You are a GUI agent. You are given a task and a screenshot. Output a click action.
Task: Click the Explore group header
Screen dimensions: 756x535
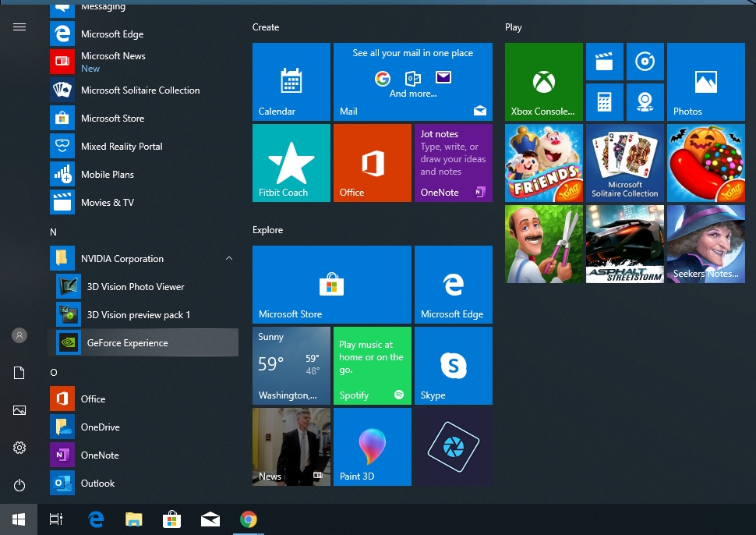(267, 230)
